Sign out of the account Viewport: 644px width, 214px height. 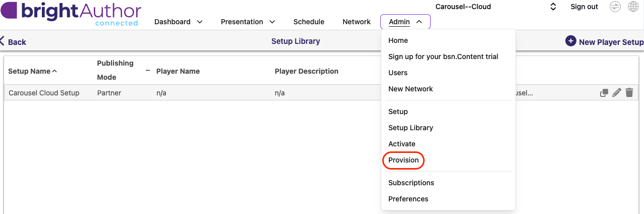click(x=584, y=7)
